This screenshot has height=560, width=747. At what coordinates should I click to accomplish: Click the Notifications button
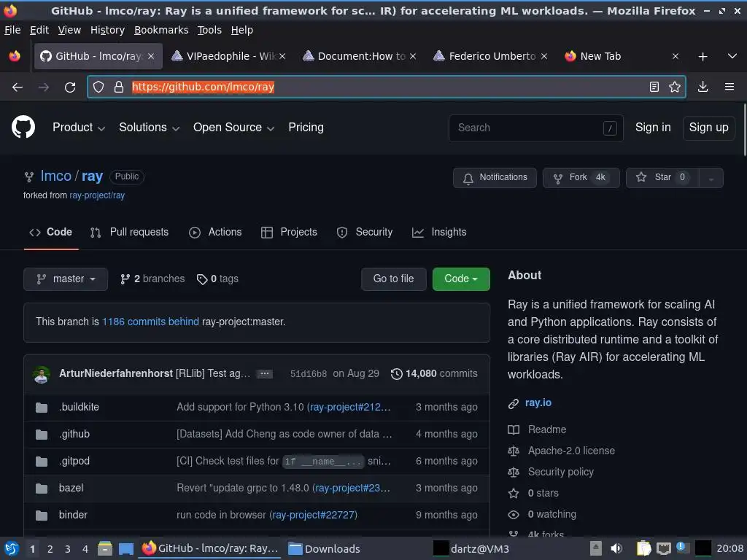tap(495, 178)
